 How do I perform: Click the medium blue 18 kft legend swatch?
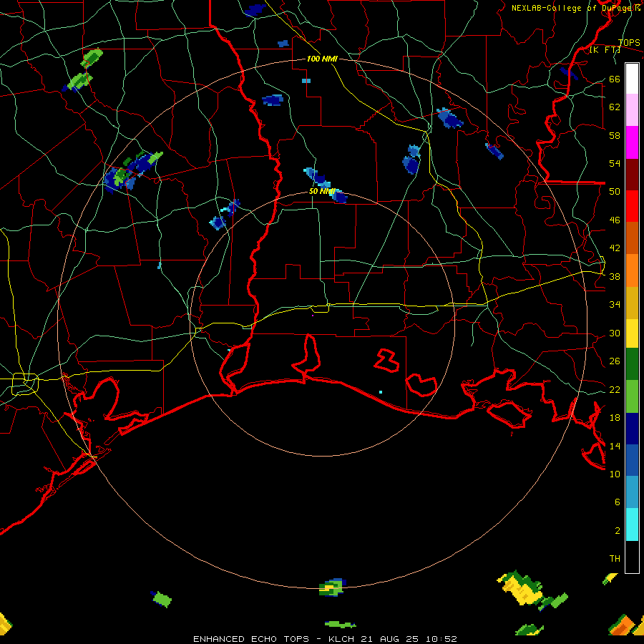pyautogui.click(x=632, y=460)
